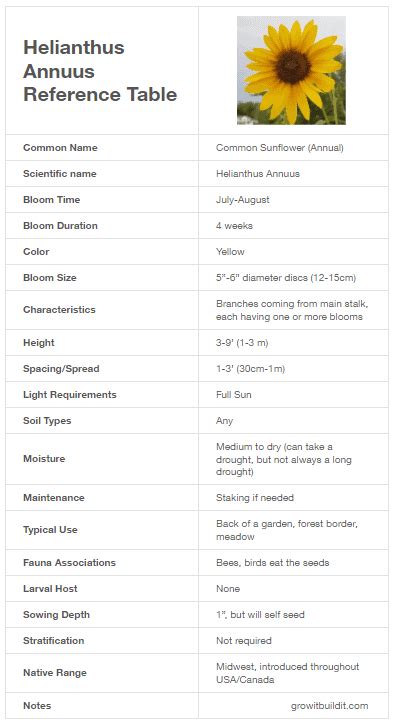The image size is (394, 725).
Task: Click the Staking if needed maintenance text
Action: tap(255, 498)
